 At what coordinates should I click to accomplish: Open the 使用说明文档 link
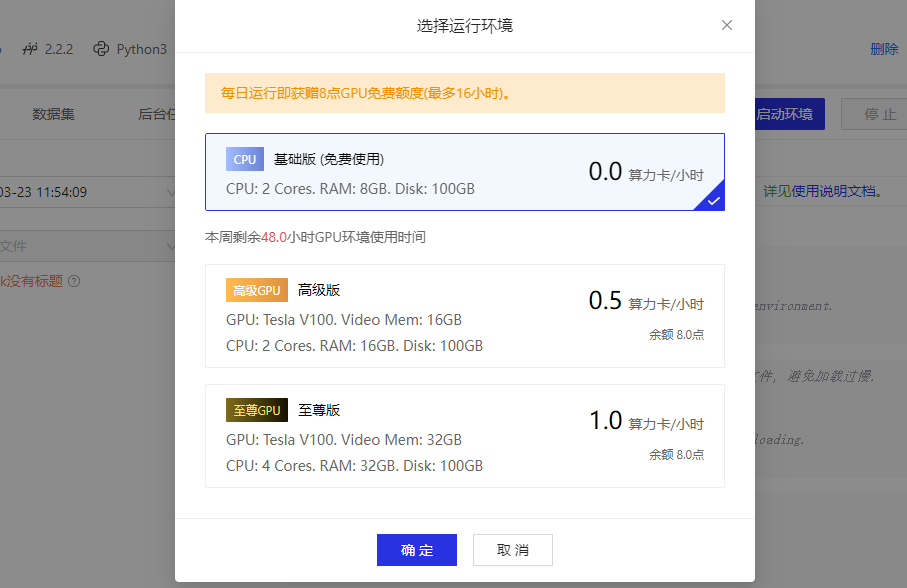[x=836, y=191]
